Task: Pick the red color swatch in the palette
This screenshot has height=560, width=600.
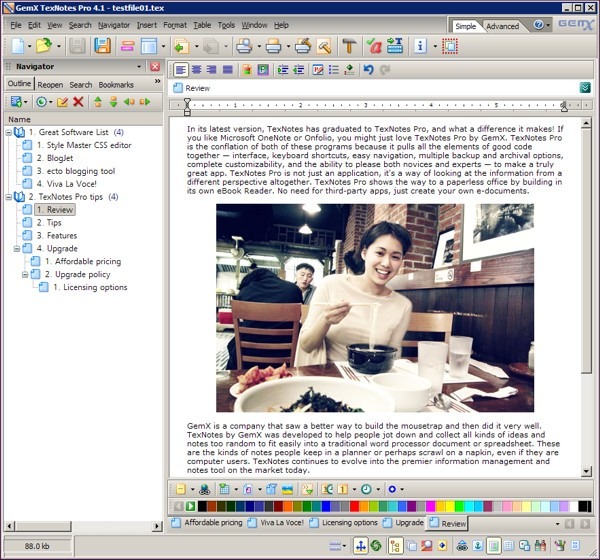Action: coord(355,506)
